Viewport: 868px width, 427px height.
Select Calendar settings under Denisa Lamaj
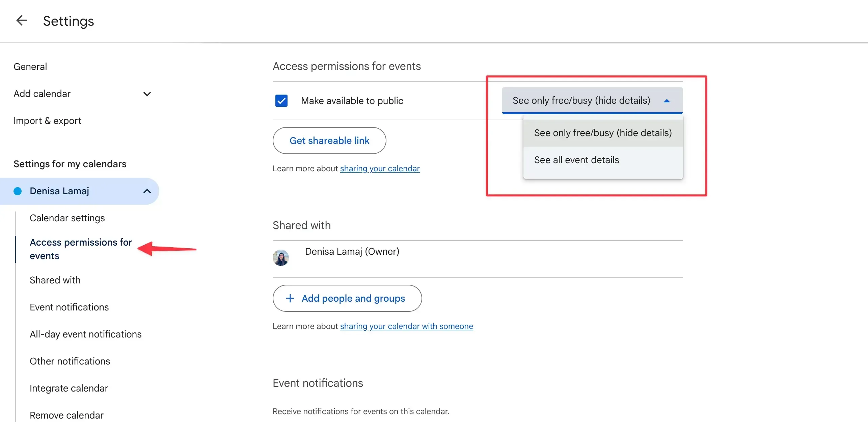click(67, 218)
